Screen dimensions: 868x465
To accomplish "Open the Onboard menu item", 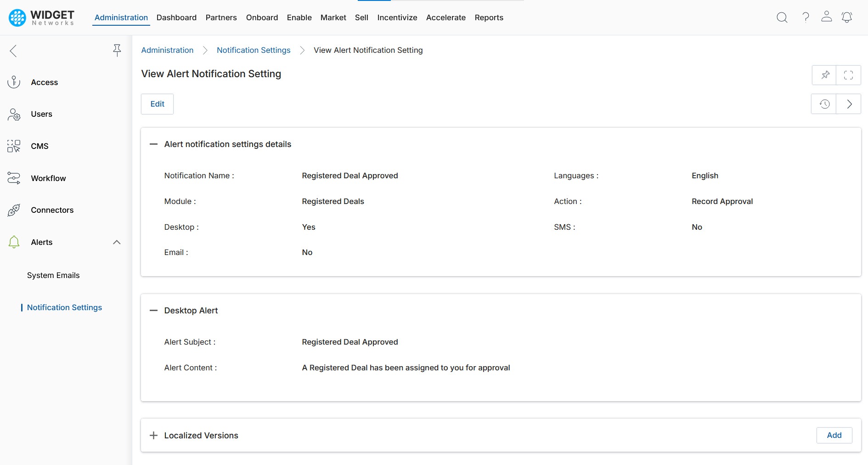I will tap(262, 17).
